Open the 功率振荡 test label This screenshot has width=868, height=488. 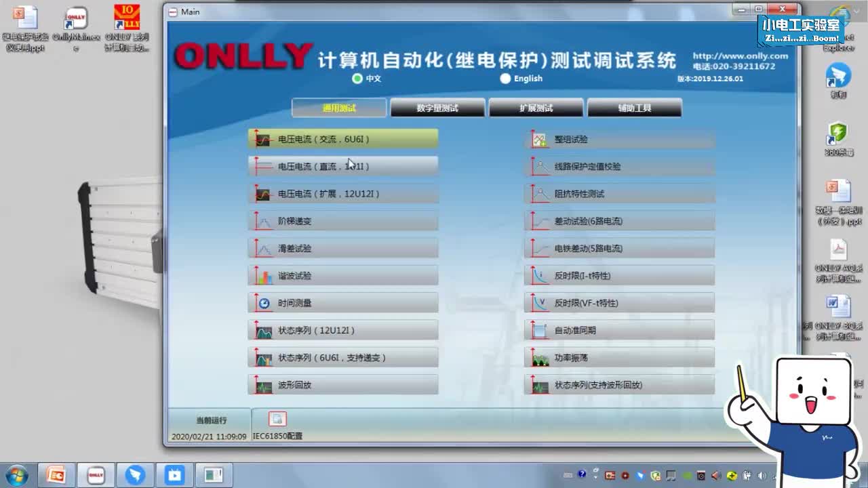click(x=571, y=357)
